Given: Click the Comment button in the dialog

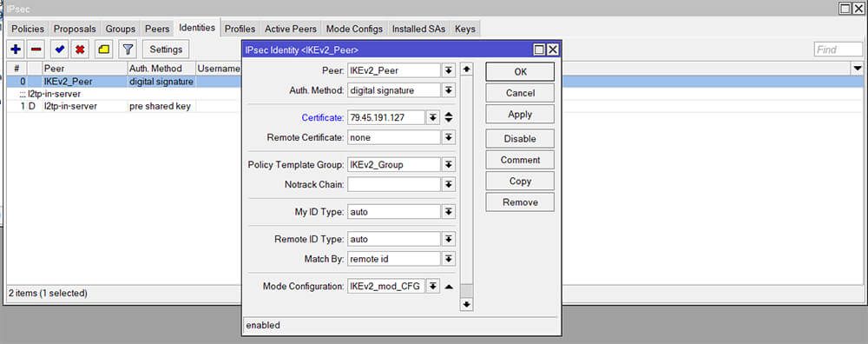Looking at the screenshot, I should 520,160.
